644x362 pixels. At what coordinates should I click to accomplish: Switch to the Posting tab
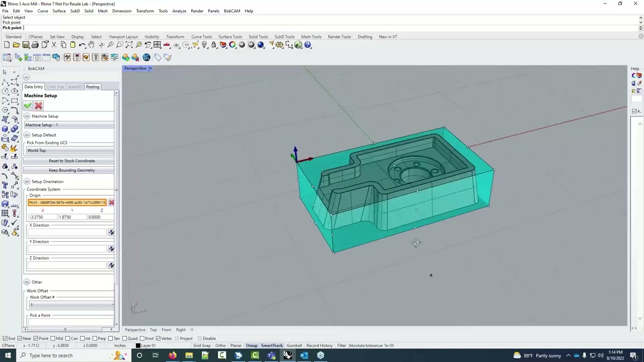click(x=93, y=87)
